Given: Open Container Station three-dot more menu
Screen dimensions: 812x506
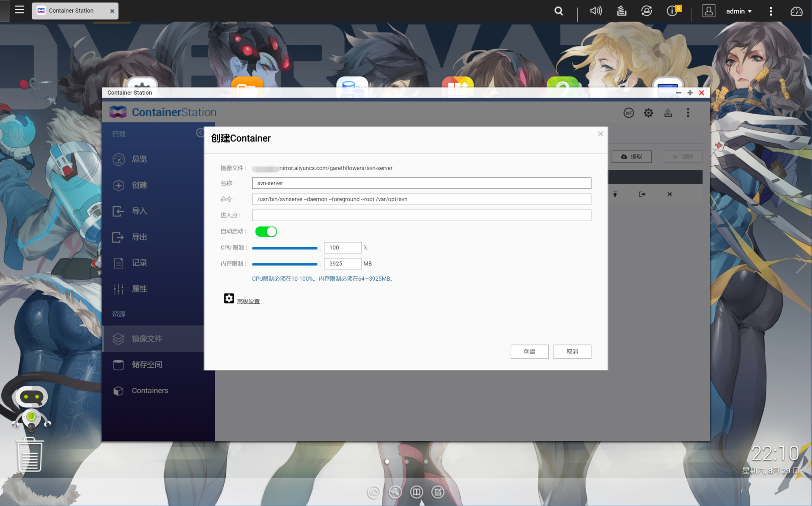Looking at the screenshot, I should point(688,113).
